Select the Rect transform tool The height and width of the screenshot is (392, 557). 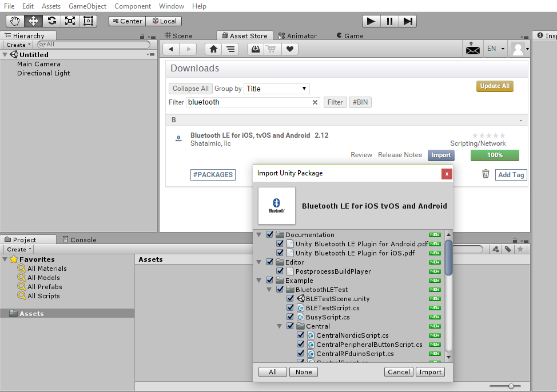[x=88, y=21]
